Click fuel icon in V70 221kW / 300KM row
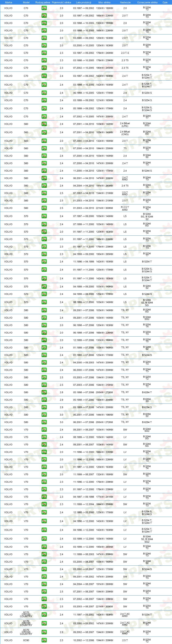Image resolution: width=172 pixels, height=644 pixels. (44, 606)
